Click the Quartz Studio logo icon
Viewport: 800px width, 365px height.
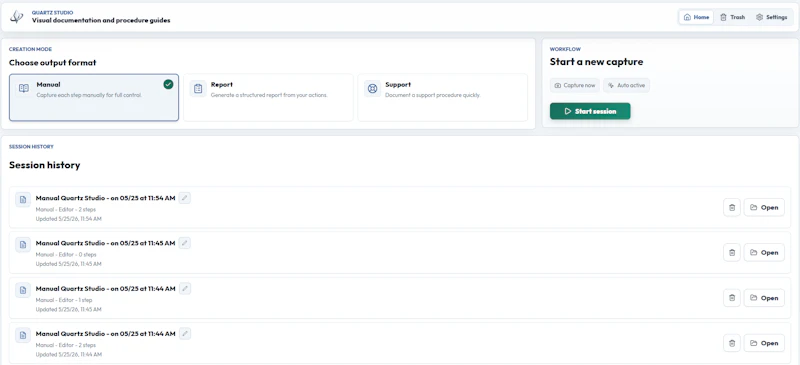coord(17,17)
